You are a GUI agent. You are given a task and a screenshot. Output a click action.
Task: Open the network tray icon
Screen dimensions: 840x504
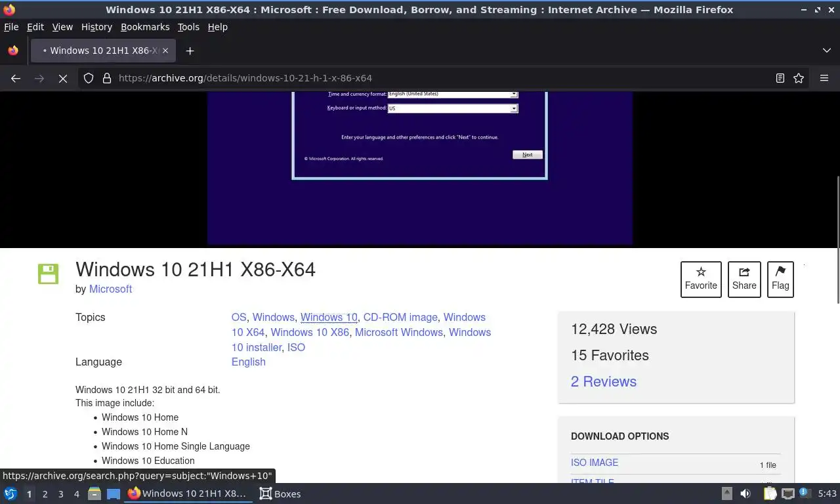click(788, 493)
